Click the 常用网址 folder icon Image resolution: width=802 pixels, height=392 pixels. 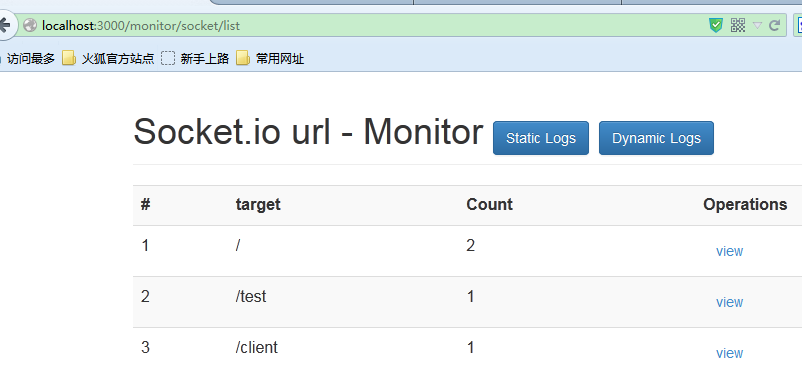pos(243,59)
